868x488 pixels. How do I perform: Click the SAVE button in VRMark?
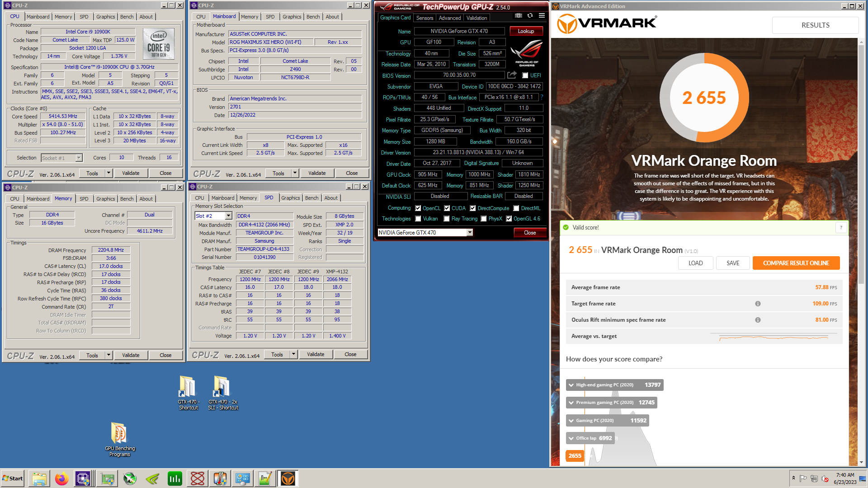tap(733, 263)
